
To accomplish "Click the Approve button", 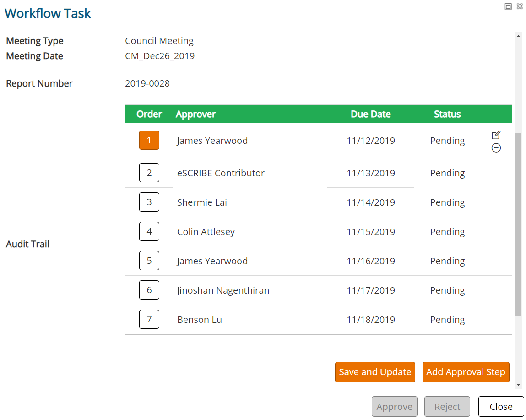I will 395,407.
